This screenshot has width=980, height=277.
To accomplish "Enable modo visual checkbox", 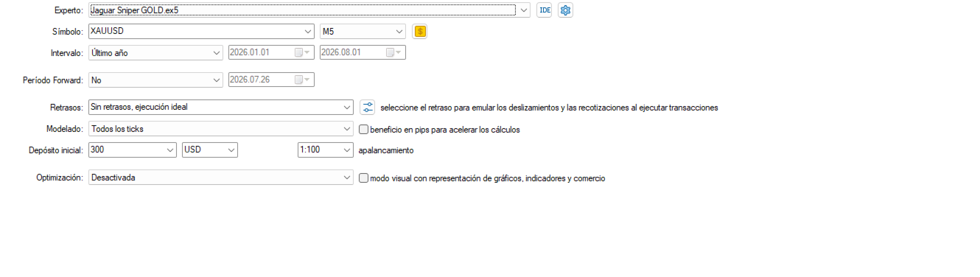I will tap(363, 178).
